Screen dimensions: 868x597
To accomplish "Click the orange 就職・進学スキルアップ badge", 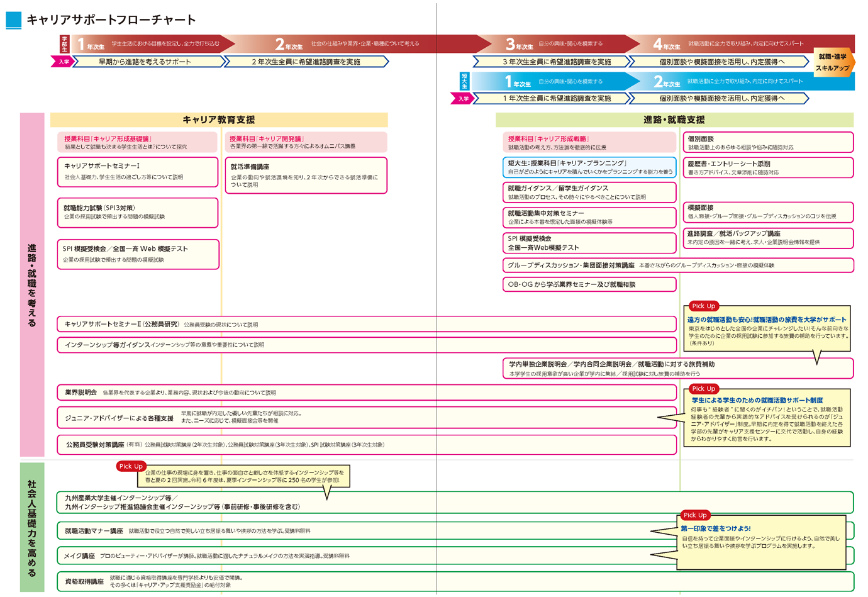I will pos(833,62).
